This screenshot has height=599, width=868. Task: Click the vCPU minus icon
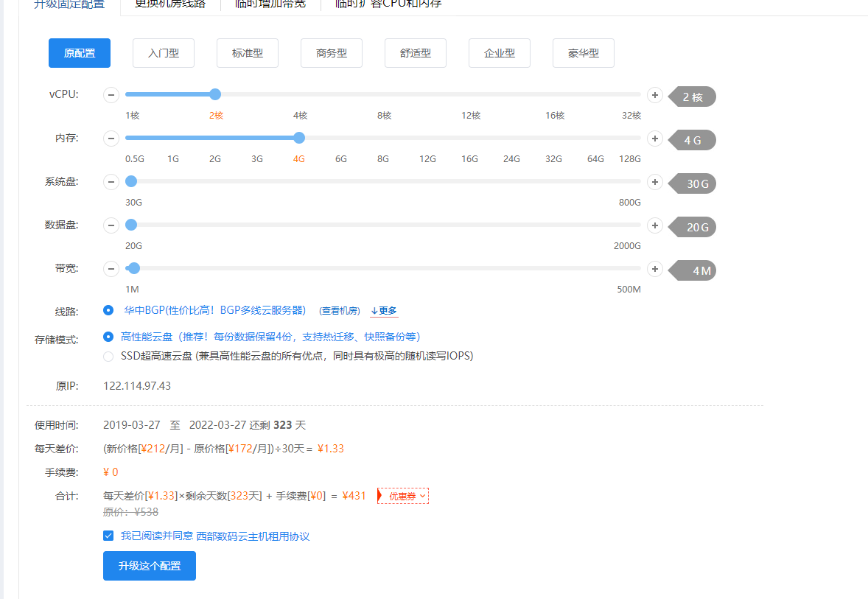[111, 95]
